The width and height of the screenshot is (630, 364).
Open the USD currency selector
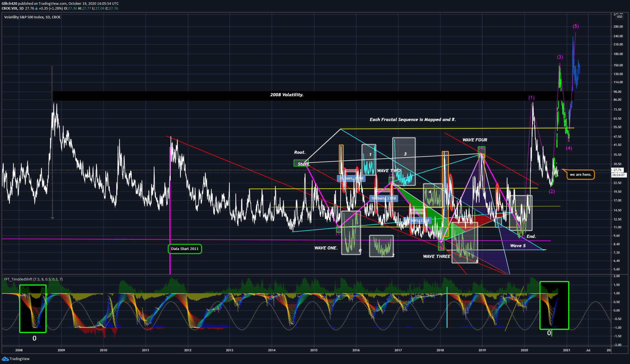(x=619, y=17)
